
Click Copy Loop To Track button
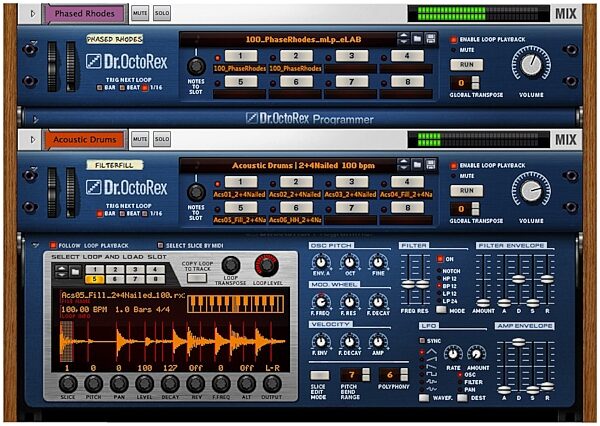click(197, 278)
